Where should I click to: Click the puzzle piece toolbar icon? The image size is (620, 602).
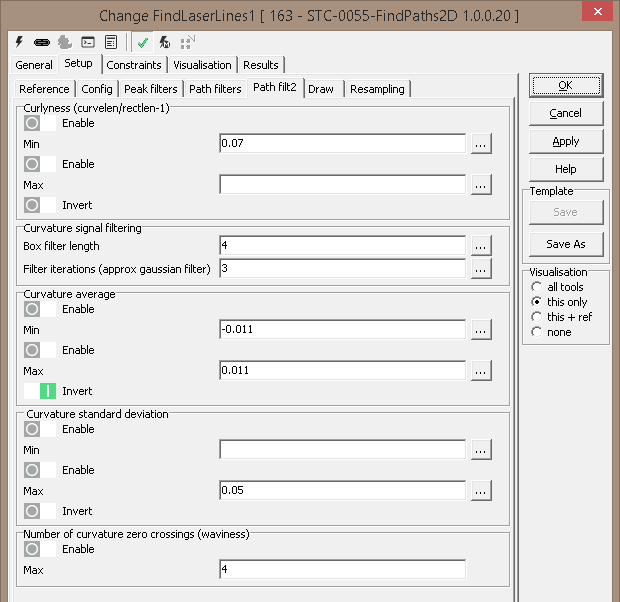pyautogui.click(x=65, y=42)
